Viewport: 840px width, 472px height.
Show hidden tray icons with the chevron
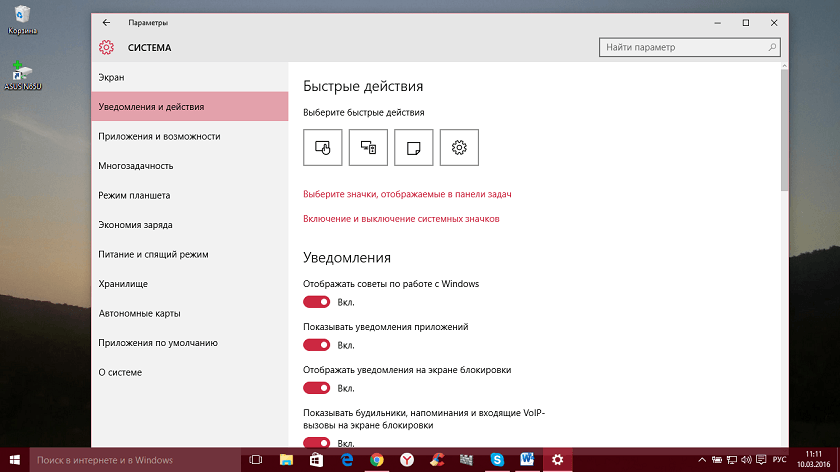click(702, 460)
